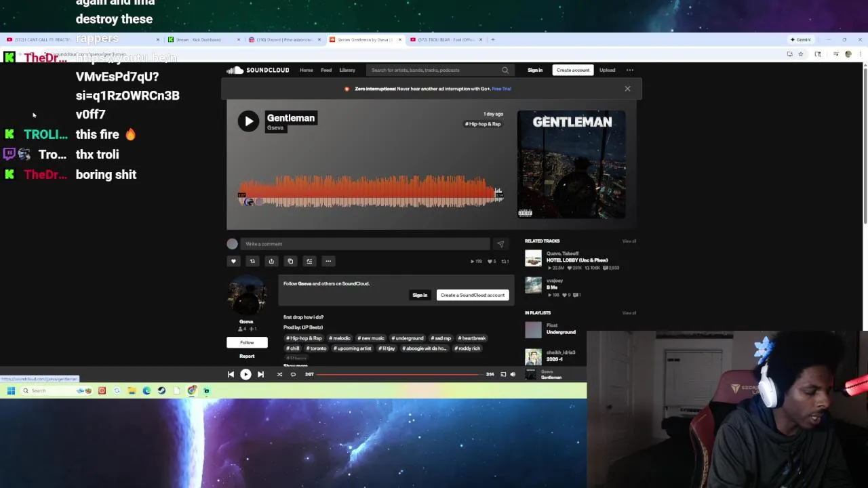Open the GENTLEMAN cover artwork
The width and height of the screenshot is (868, 488).
[x=572, y=165]
